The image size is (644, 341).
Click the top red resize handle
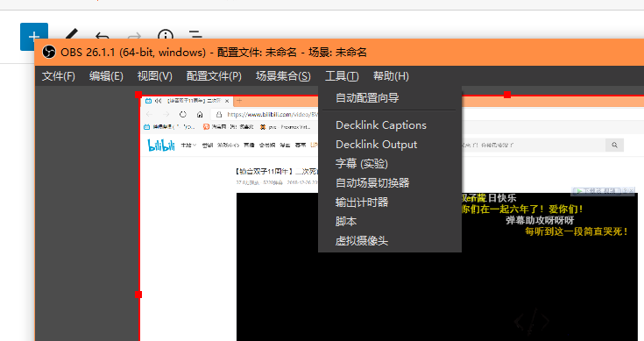pos(507,95)
